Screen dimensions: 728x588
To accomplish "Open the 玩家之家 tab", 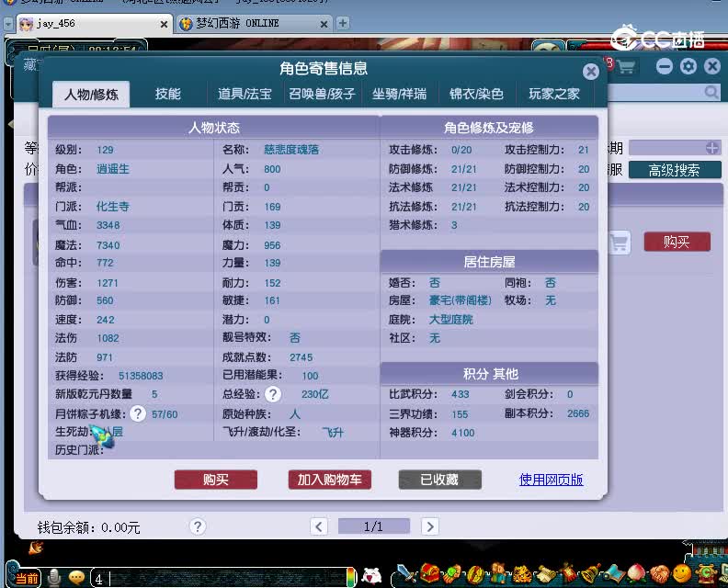I will (554, 95).
